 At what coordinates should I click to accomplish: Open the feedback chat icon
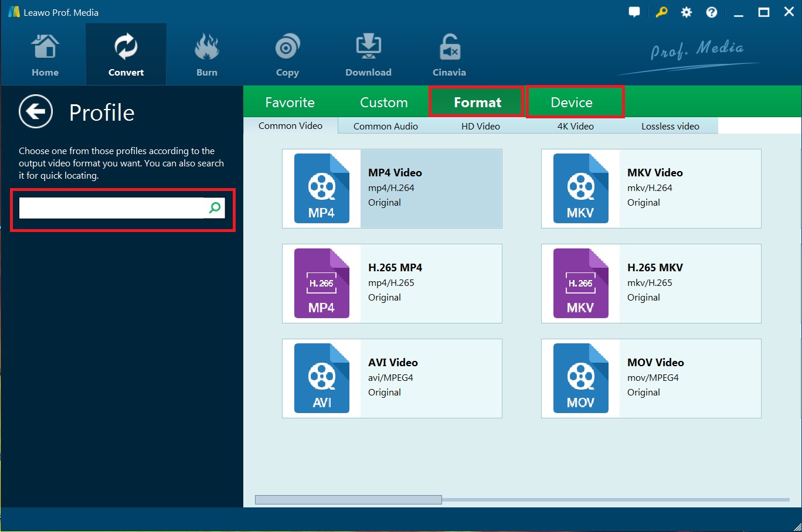[x=634, y=12]
